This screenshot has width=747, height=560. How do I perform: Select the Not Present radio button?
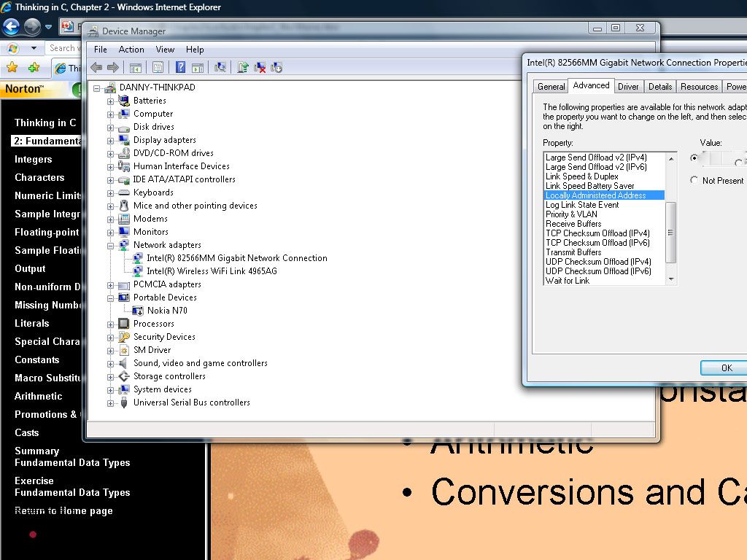(x=694, y=180)
